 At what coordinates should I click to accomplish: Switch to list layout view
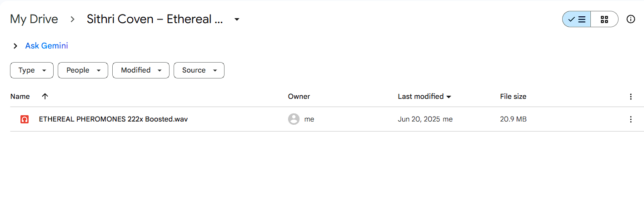[x=577, y=20]
